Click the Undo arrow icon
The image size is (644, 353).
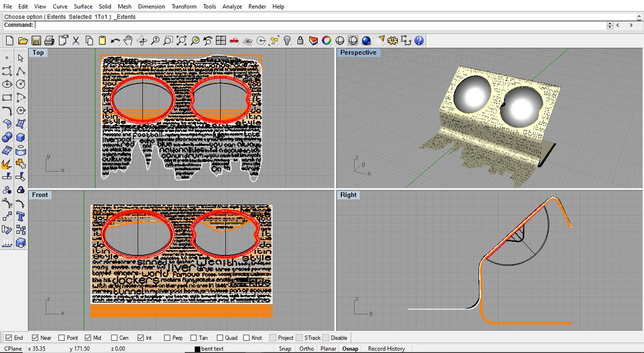115,41
